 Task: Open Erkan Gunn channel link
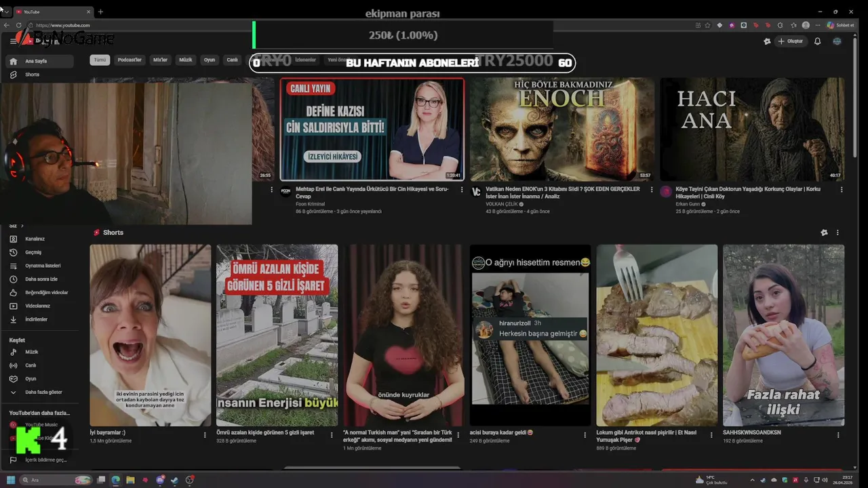point(688,204)
